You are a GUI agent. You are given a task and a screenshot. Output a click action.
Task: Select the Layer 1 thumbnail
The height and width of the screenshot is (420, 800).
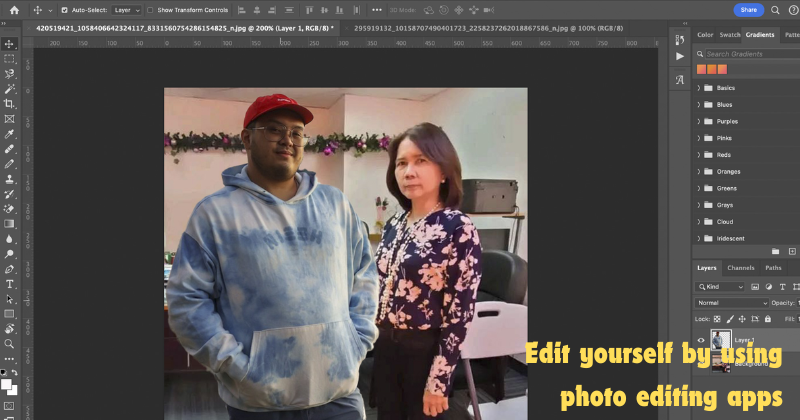[720, 340]
